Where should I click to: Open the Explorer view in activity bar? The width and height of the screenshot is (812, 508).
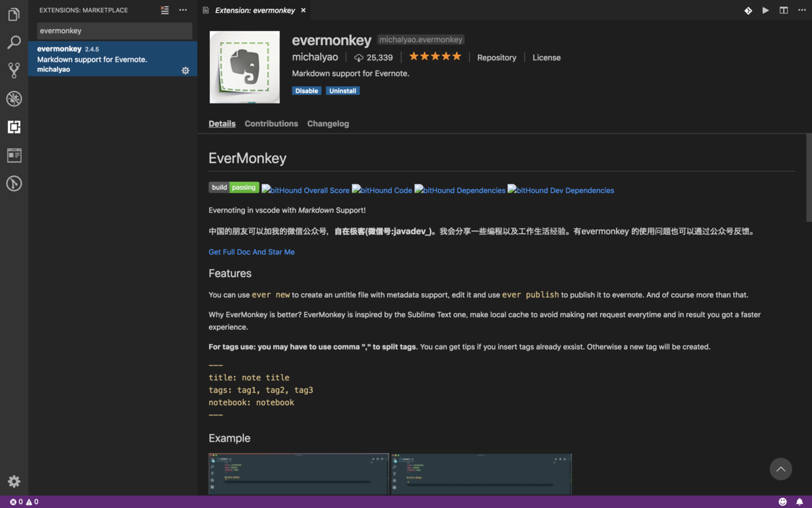[x=14, y=14]
